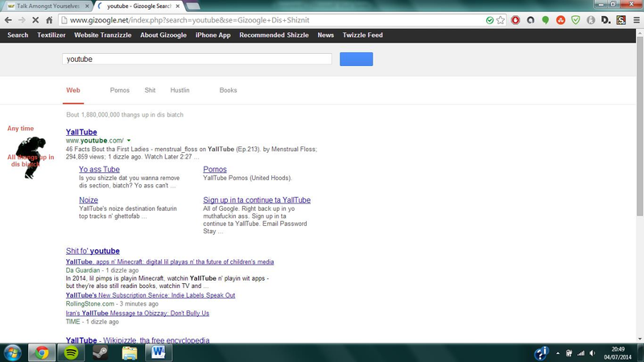
Task: Click the blue help info tray icon
Action: [x=541, y=353]
